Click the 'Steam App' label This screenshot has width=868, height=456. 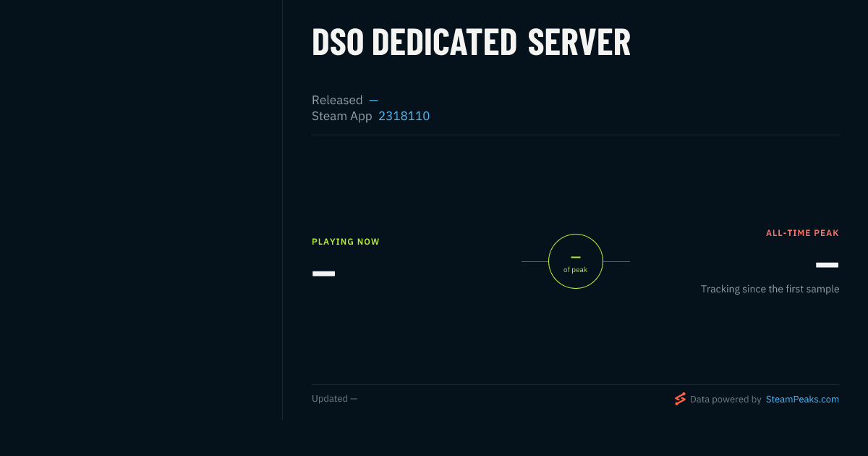(x=342, y=116)
